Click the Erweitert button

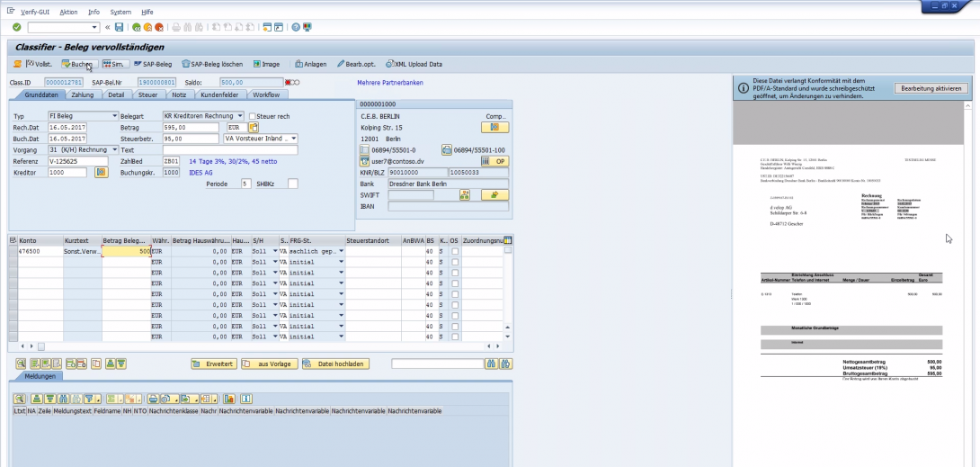coord(214,364)
